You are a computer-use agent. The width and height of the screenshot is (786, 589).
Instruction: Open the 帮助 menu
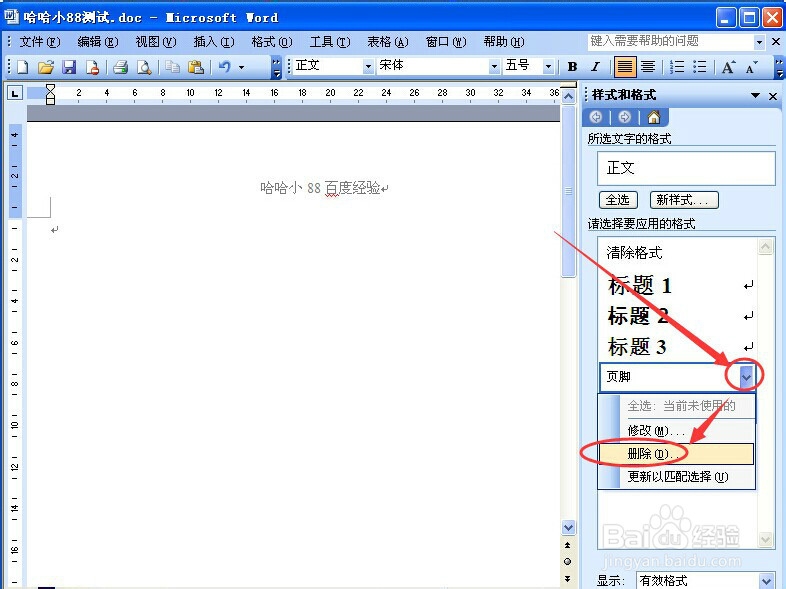(x=504, y=42)
